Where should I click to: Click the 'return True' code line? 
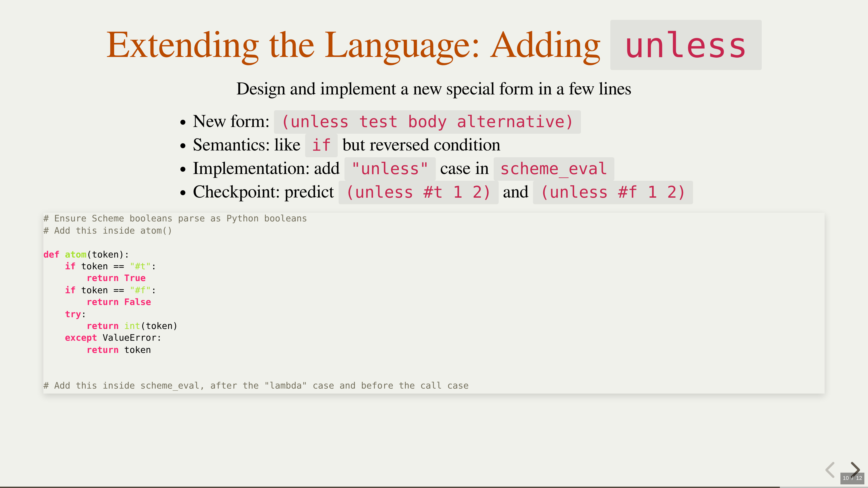click(x=116, y=278)
